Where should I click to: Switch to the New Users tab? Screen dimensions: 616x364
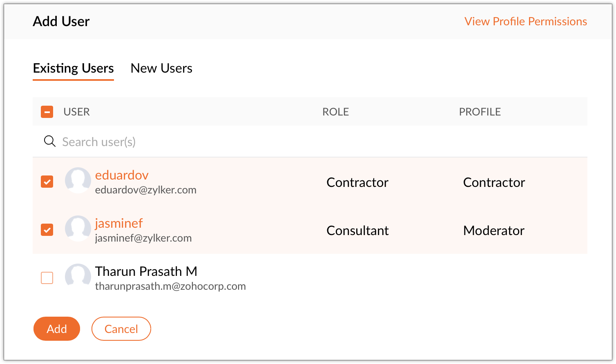(161, 68)
